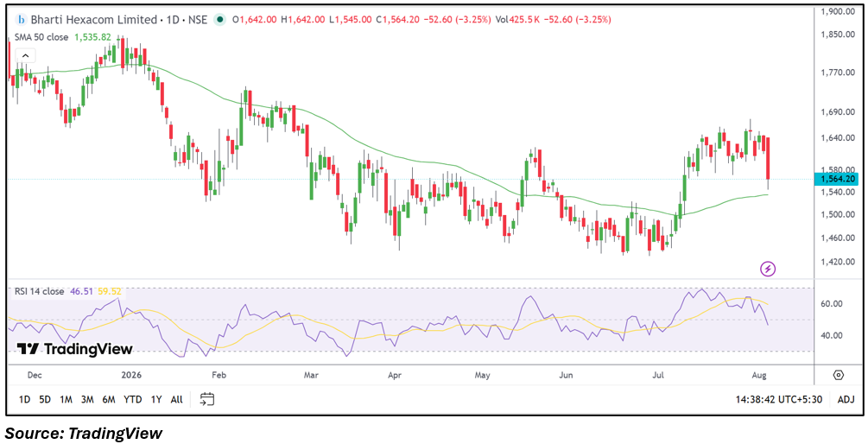Viewport: 868px width, 444px height.
Task: Select the 6M time range
Action: point(109,399)
